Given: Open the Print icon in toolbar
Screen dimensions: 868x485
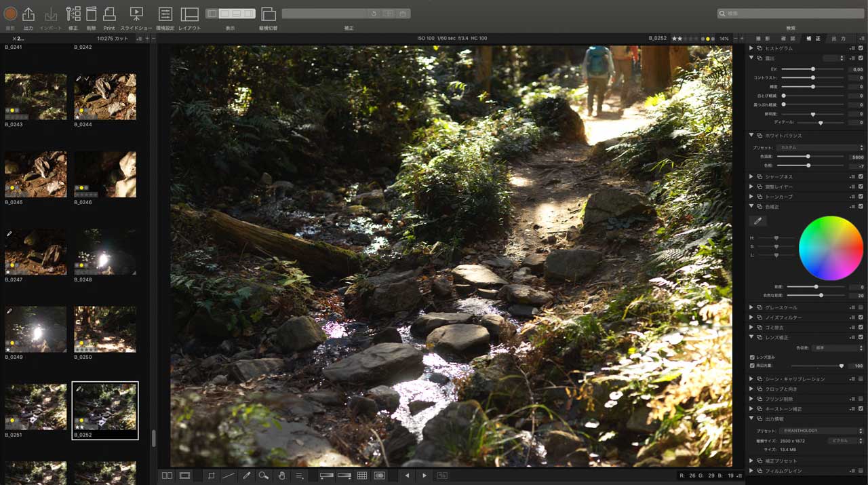Looking at the screenshot, I should coord(109,14).
